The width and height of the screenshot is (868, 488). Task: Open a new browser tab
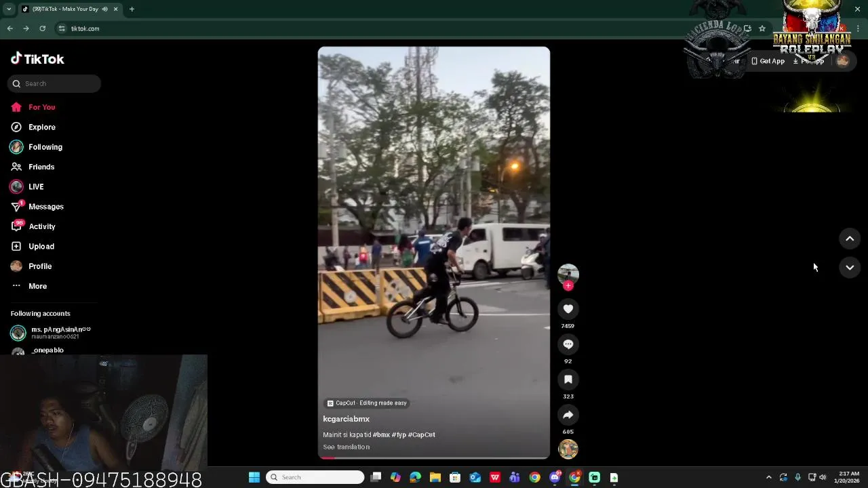[132, 9]
